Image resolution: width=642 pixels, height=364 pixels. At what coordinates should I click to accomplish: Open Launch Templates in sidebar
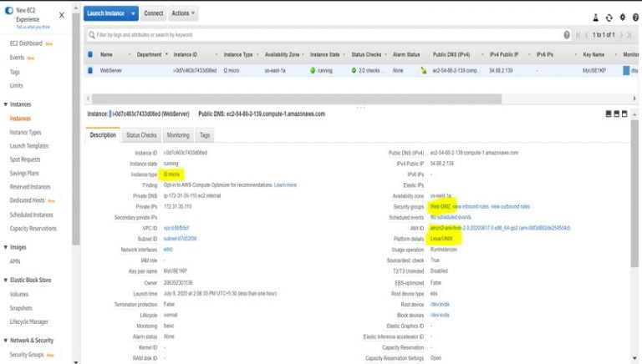(29, 146)
